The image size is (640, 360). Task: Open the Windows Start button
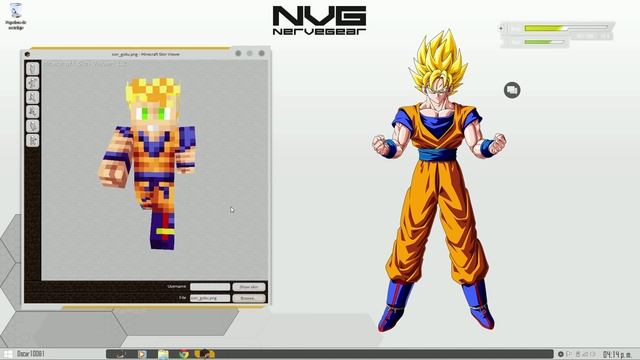[7, 354]
